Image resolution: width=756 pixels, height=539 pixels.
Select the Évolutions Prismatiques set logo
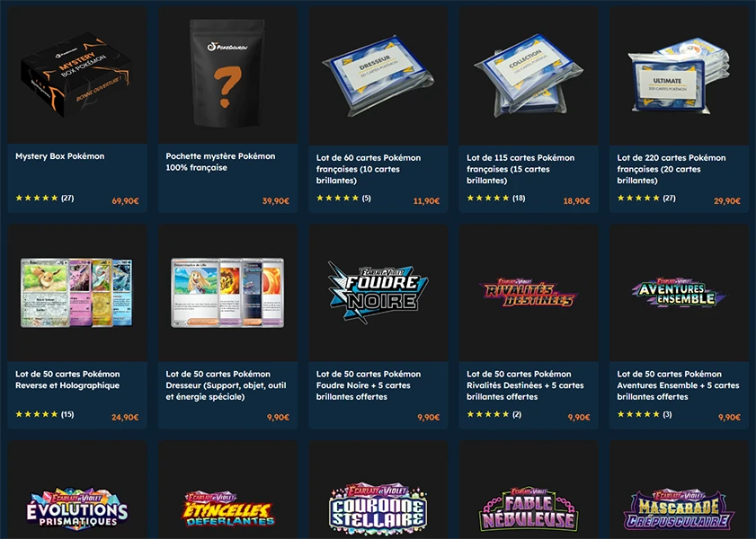(x=77, y=509)
